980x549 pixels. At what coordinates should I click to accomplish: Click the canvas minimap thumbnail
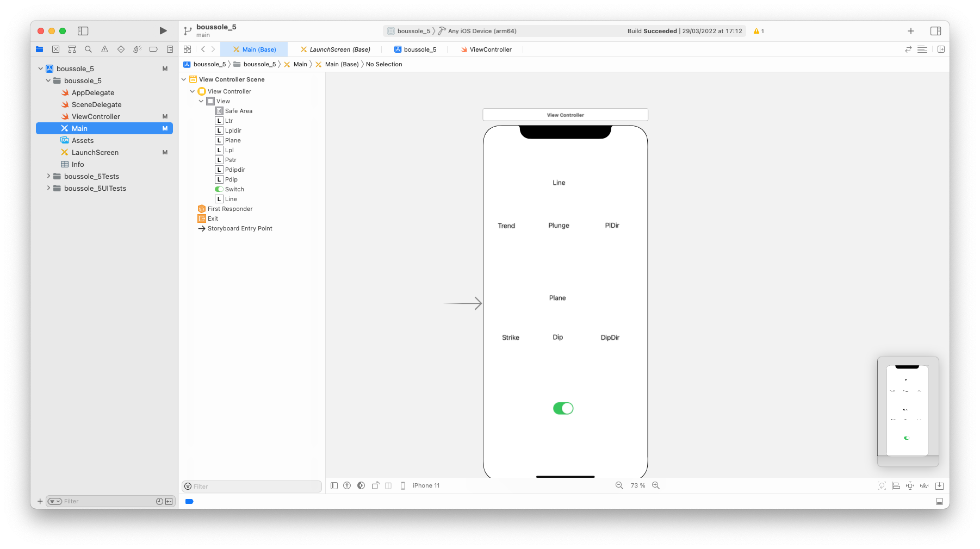point(907,410)
